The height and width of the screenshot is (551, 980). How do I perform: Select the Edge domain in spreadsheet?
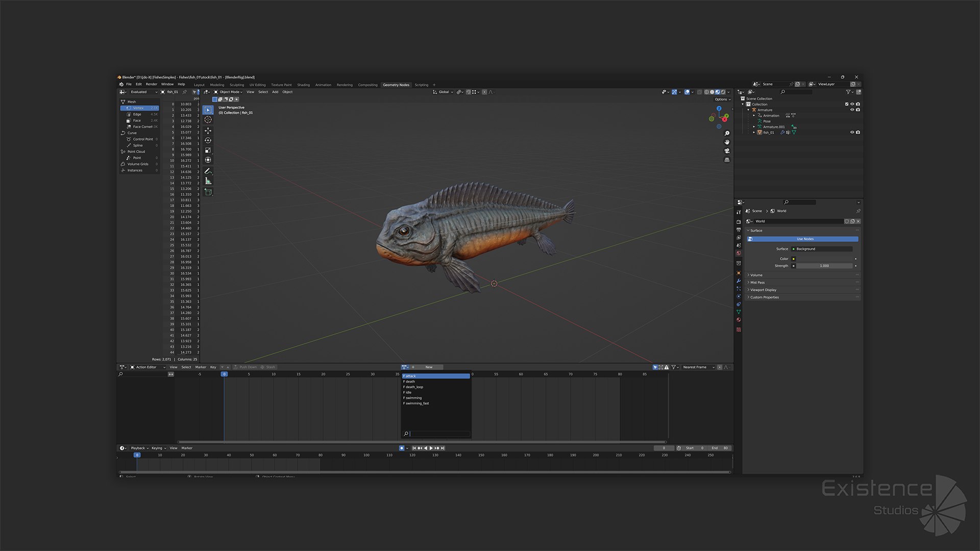[140, 114]
